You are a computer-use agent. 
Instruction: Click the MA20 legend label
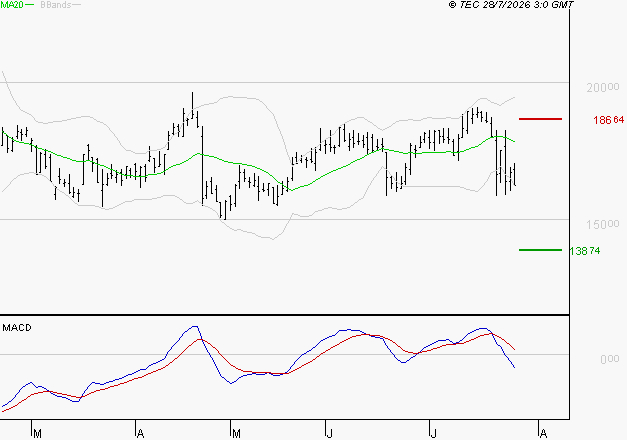click(x=12, y=4)
